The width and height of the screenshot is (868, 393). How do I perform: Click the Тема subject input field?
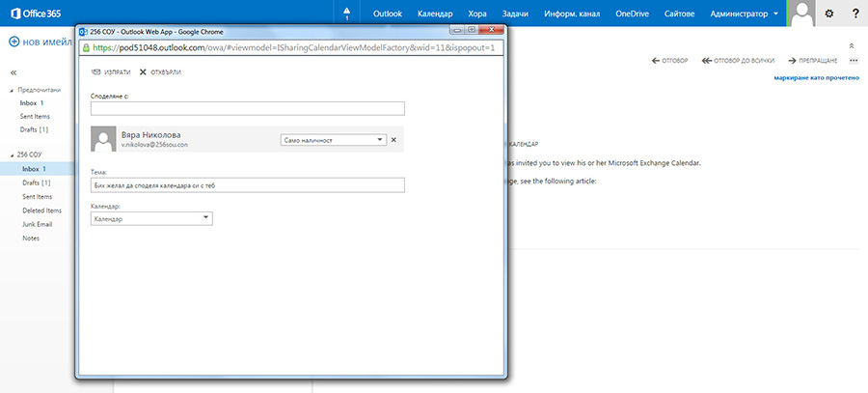point(248,185)
